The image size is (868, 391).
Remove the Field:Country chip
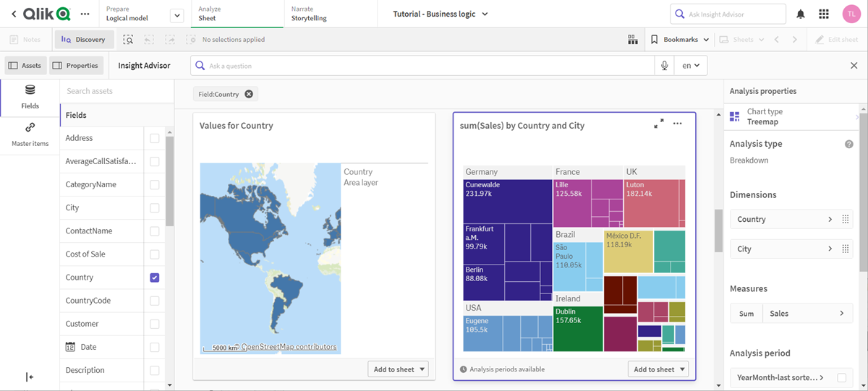click(x=249, y=94)
